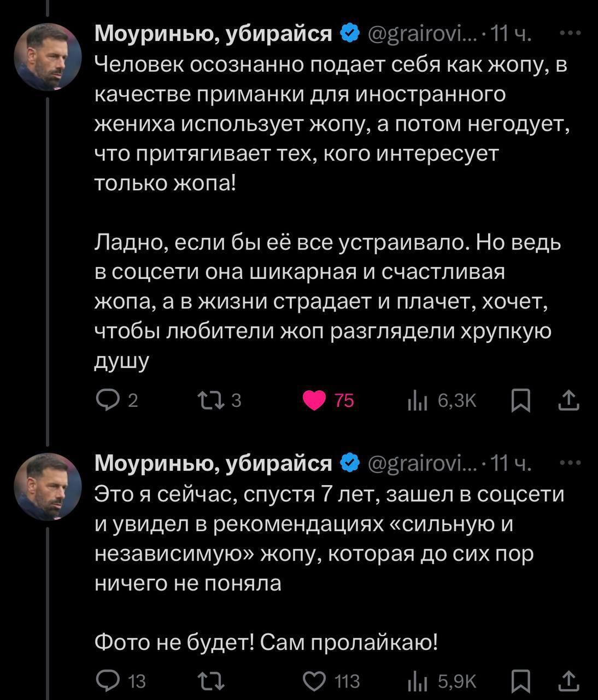Open more options for the first tweet
The width and height of the screenshot is (598, 700).
[x=571, y=33]
